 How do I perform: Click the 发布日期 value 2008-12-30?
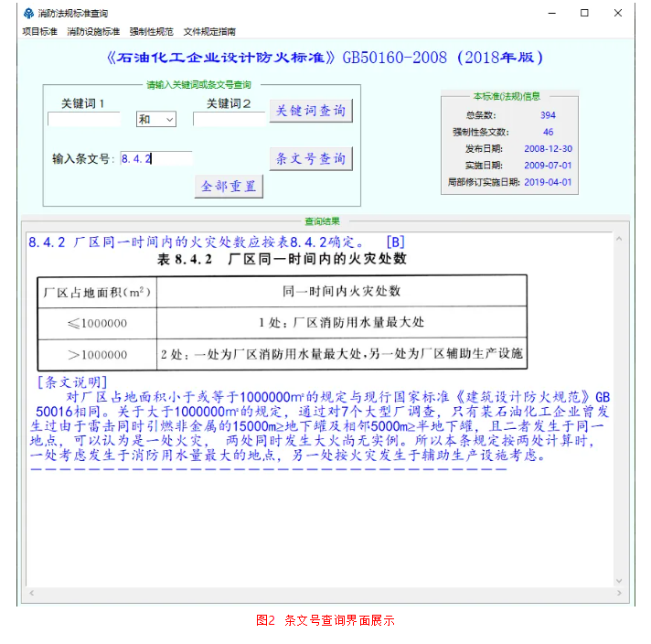[x=548, y=149]
